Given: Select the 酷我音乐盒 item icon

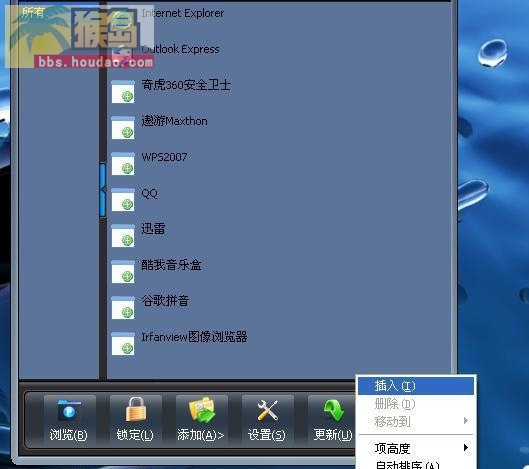Looking at the screenshot, I should pyautogui.click(x=123, y=272).
